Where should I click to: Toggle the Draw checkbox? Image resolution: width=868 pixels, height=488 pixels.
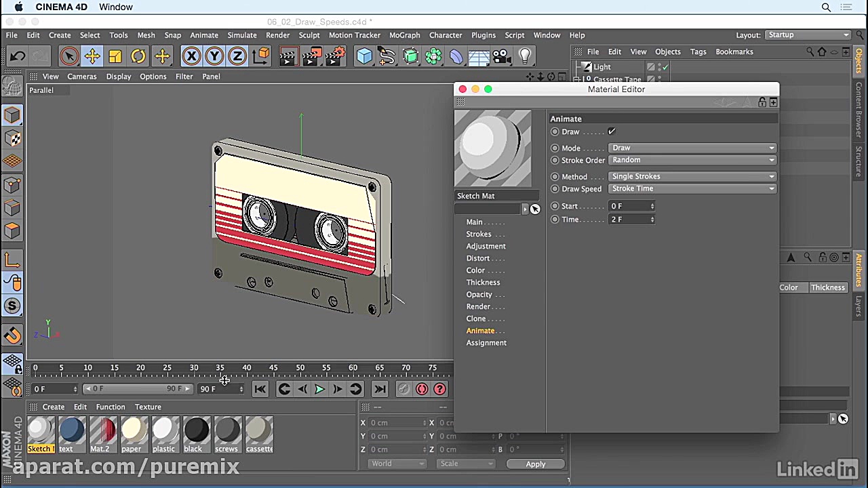point(612,131)
